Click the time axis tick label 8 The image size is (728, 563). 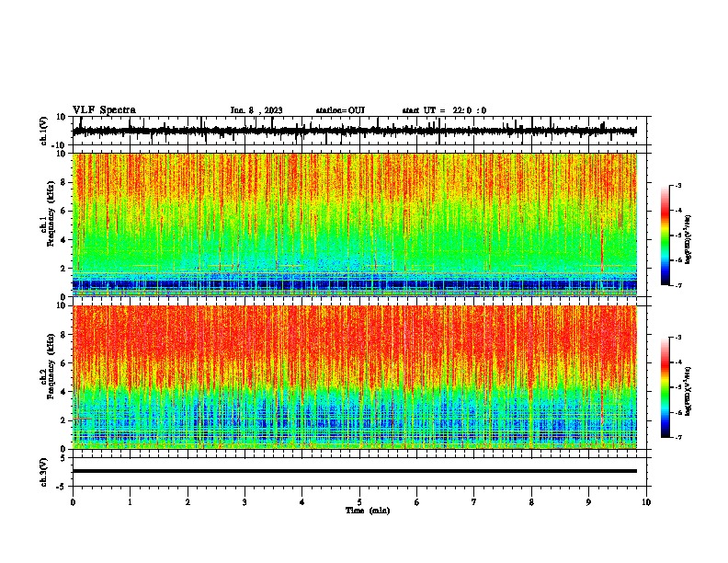tap(531, 502)
